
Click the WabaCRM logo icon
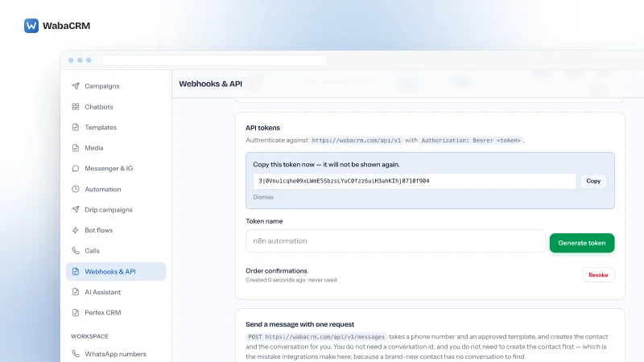(x=31, y=26)
